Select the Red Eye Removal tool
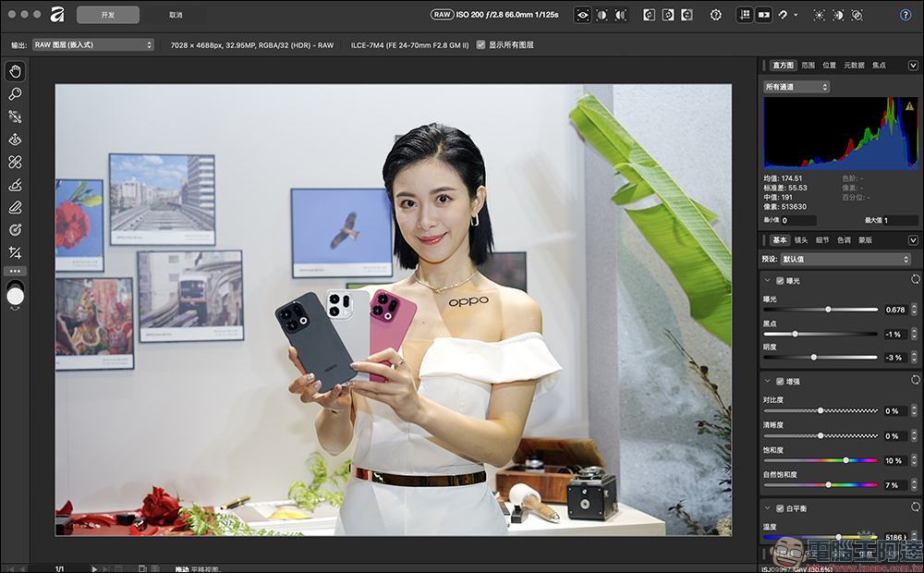 tap(15, 139)
